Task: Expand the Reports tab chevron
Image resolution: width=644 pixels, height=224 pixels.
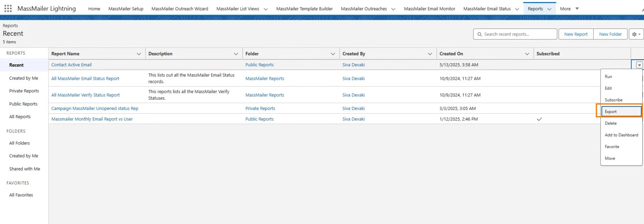Action: [549, 9]
